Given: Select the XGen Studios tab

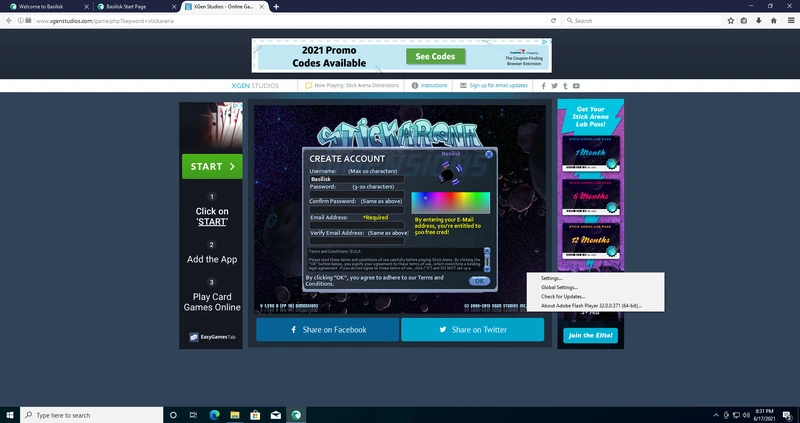Looking at the screenshot, I should pyautogui.click(x=224, y=7).
